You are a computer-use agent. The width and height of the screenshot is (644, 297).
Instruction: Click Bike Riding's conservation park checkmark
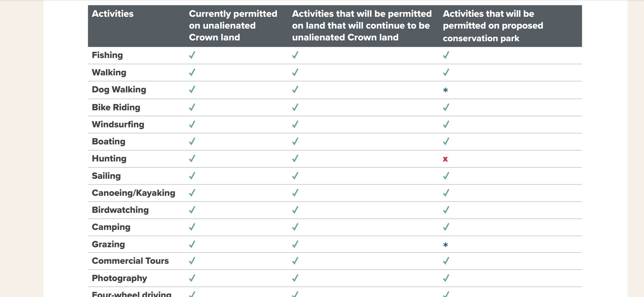click(x=446, y=107)
